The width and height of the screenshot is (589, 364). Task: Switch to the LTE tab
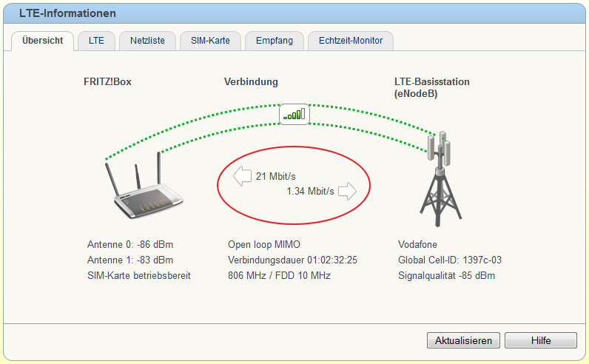[96, 41]
